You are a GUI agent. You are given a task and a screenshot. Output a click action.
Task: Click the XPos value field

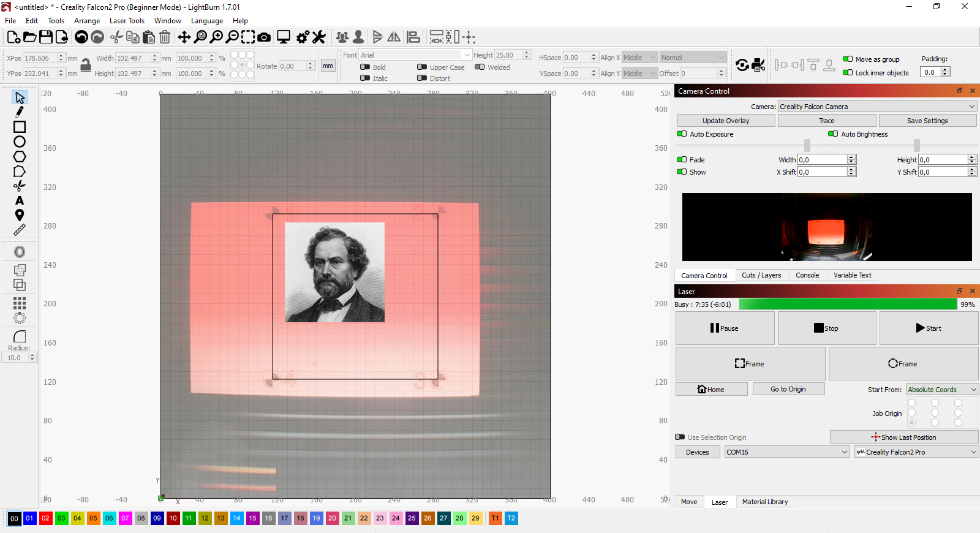click(40, 58)
